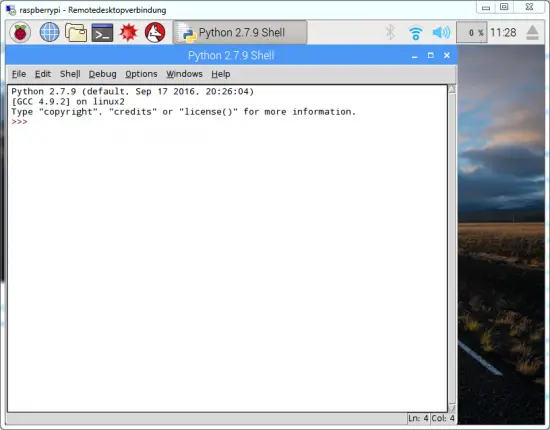Image resolution: width=550 pixels, height=430 pixels.
Task: Click the eject icon in panel
Action: click(x=532, y=33)
